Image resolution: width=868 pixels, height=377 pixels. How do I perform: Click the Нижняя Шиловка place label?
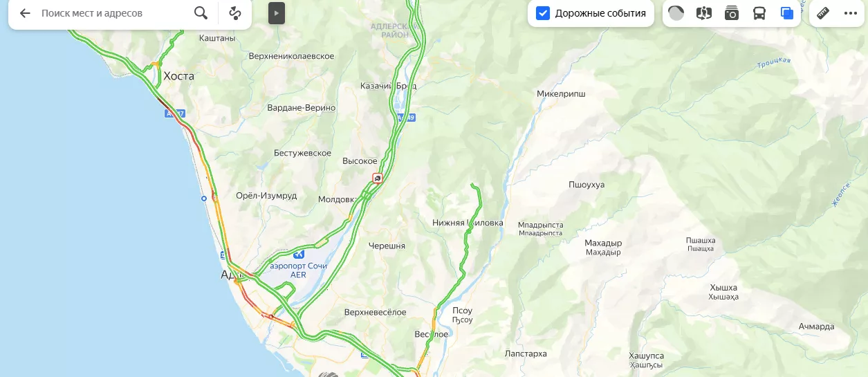point(468,223)
